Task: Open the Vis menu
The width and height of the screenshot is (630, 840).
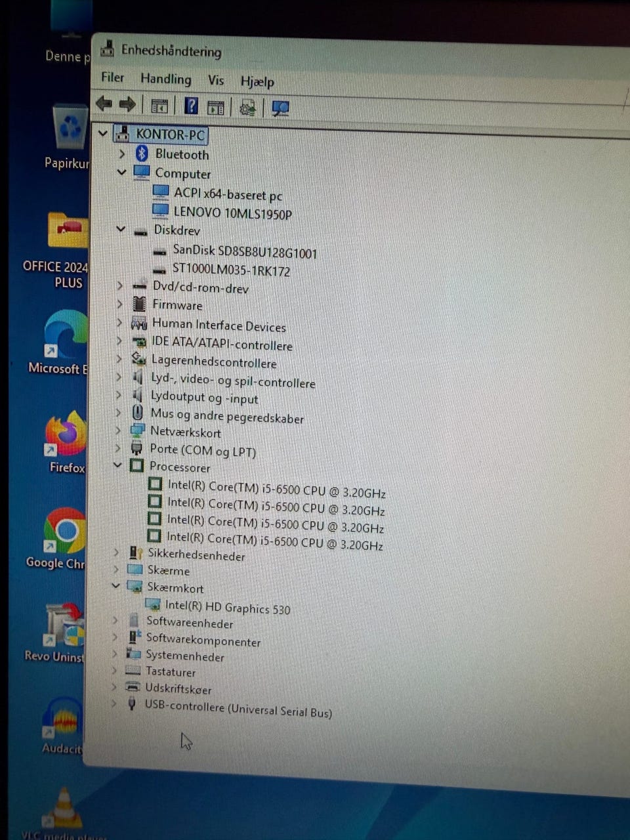Action: tap(216, 81)
